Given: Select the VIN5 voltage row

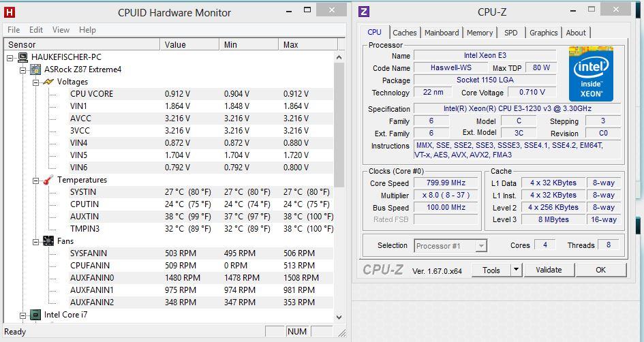Looking at the screenshot, I should 201,155.
